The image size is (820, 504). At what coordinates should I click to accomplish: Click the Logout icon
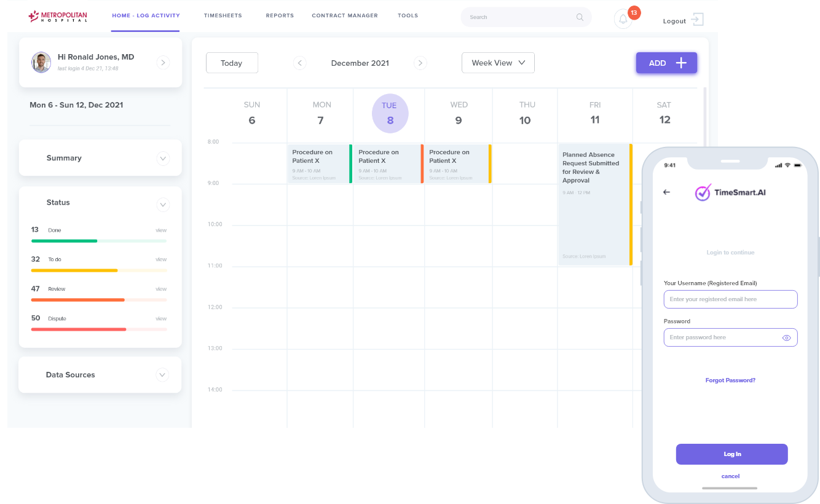pyautogui.click(x=698, y=20)
